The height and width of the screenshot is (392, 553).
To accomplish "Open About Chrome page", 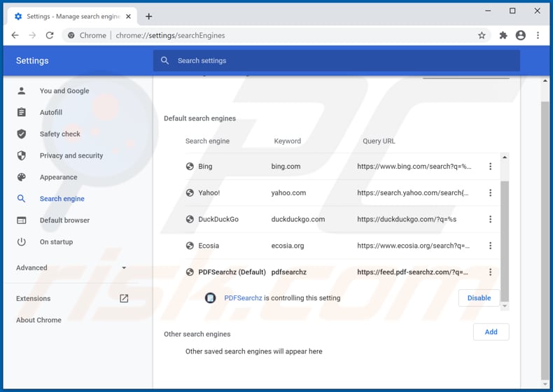I will coord(38,320).
